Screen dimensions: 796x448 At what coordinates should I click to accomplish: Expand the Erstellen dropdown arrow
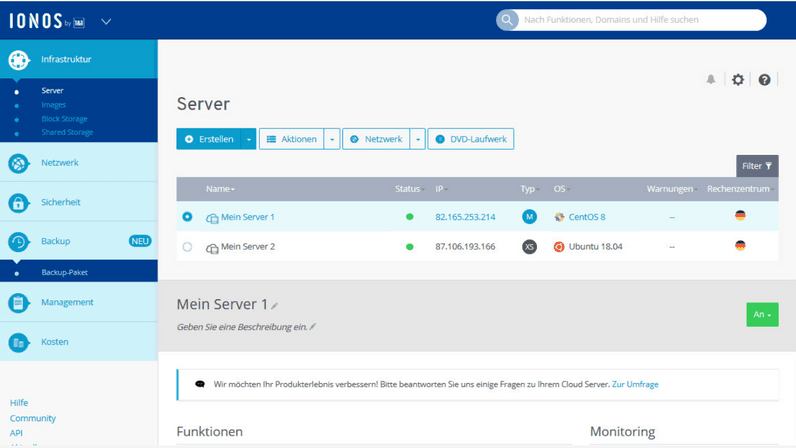[249, 140]
